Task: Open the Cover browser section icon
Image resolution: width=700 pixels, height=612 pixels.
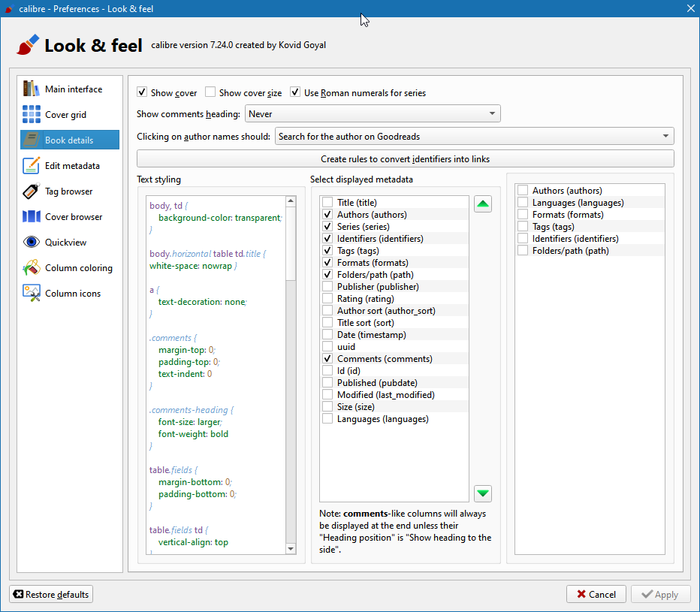Action: pyautogui.click(x=32, y=216)
